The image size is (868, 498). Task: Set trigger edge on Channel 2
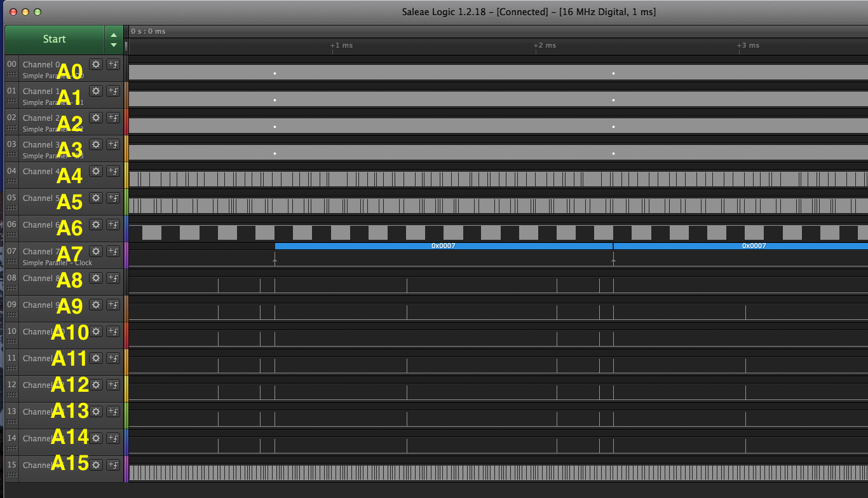tap(113, 117)
